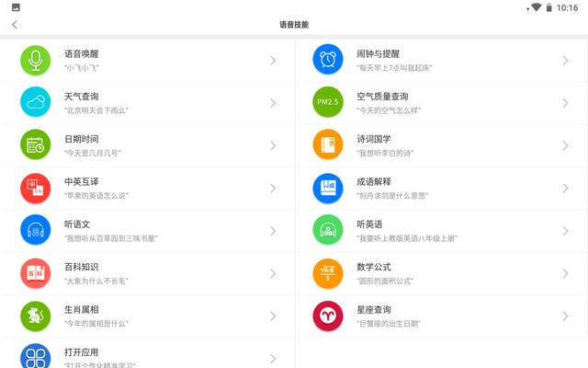Select the cyan cloud 天气查询 icon
Viewport: 588px width, 368px height.
(35, 102)
